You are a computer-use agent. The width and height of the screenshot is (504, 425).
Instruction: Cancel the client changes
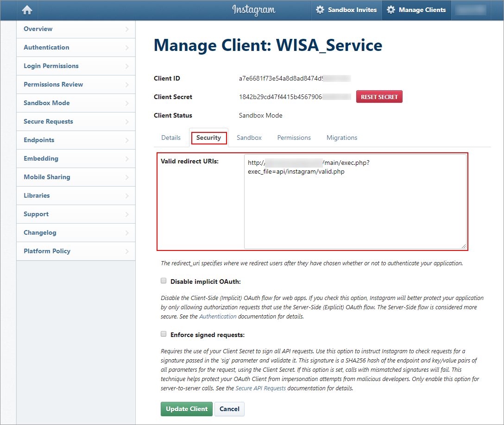[229, 409]
